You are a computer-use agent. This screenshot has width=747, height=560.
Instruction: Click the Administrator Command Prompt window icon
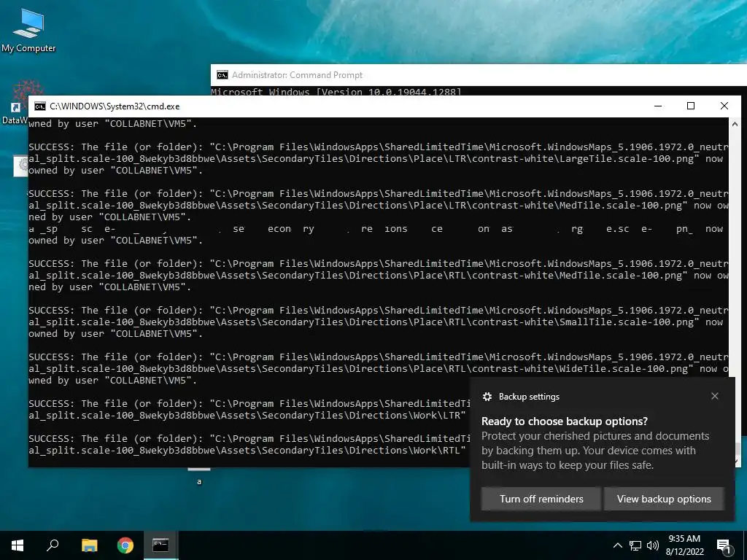pos(222,75)
